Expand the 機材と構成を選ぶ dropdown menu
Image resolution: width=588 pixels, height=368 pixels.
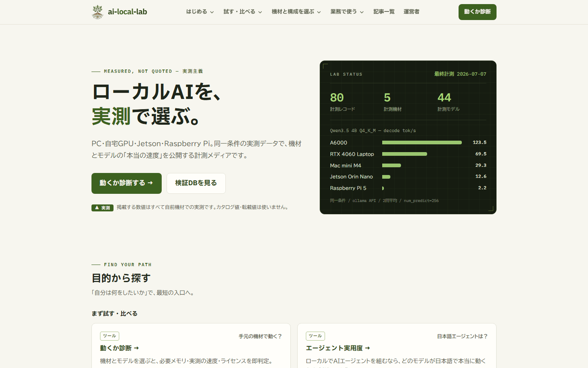(x=296, y=12)
